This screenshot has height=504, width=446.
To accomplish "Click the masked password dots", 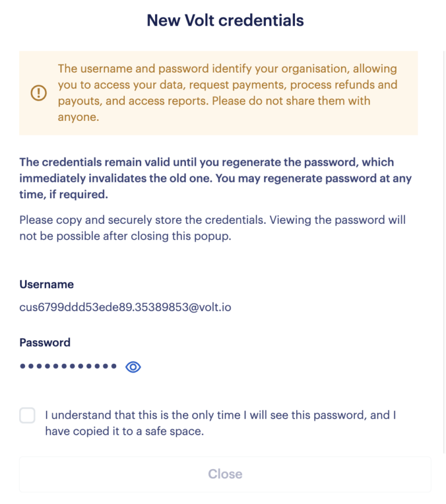I will (x=67, y=366).
